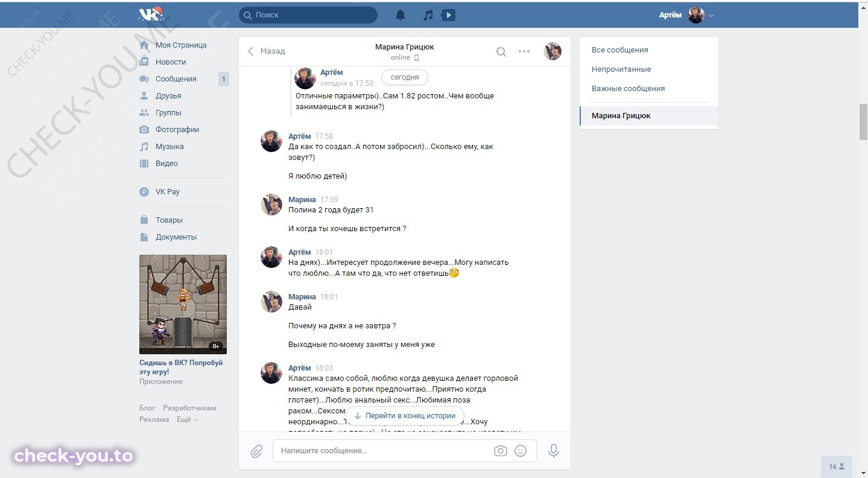Click the VK Pay ruble icon
Image resolution: width=868 pixels, height=478 pixels.
click(144, 192)
